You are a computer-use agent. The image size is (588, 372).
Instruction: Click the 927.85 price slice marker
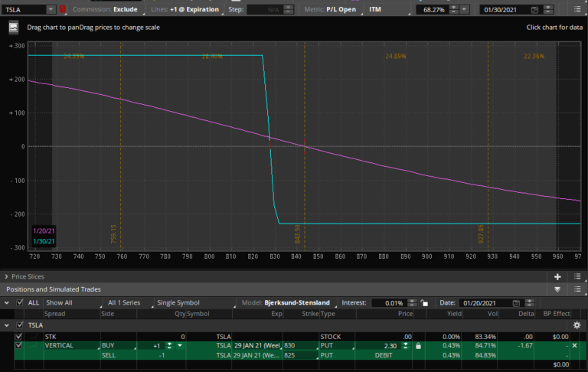(x=481, y=234)
